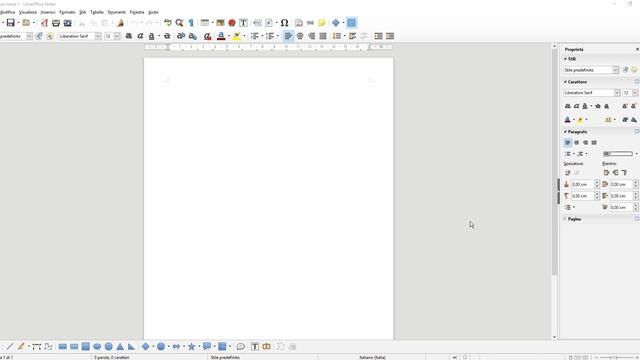Open more options for Paragrafo section
Image resolution: width=640 pixels, height=360 pixels.
point(637,132)
